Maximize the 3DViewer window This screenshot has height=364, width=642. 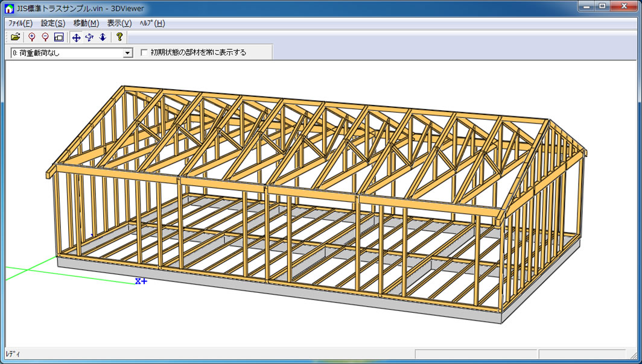(602, 6)
